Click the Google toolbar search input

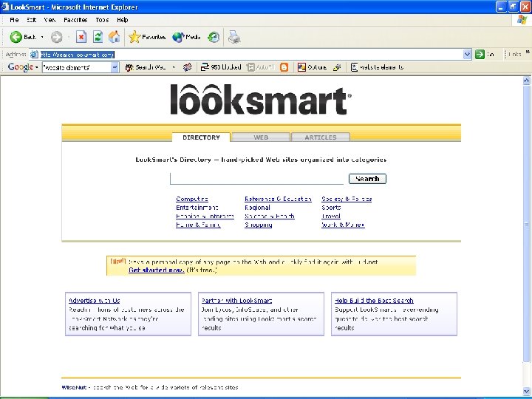(77, 67)
